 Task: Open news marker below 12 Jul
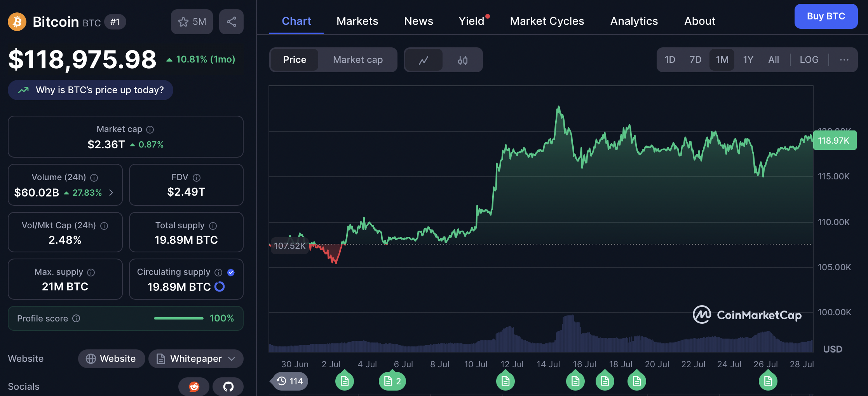tap(505, 380)
